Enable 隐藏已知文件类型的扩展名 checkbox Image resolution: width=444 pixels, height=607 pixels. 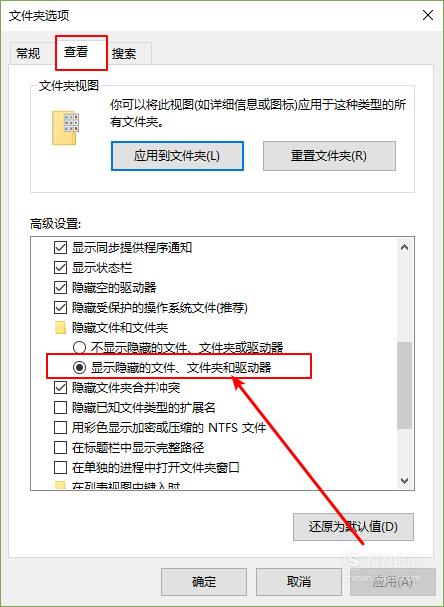(x=60, y=408)
